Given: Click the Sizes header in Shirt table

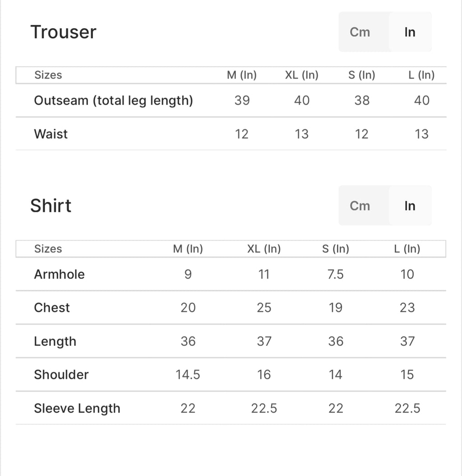Looking at the screenshot, I should [x=48, y=249].
